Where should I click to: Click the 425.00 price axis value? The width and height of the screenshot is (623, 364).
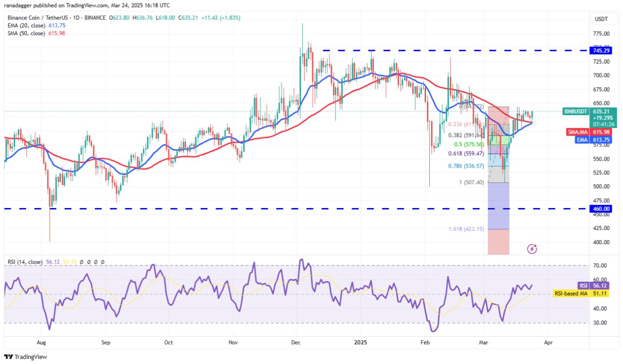coord(602,228)
